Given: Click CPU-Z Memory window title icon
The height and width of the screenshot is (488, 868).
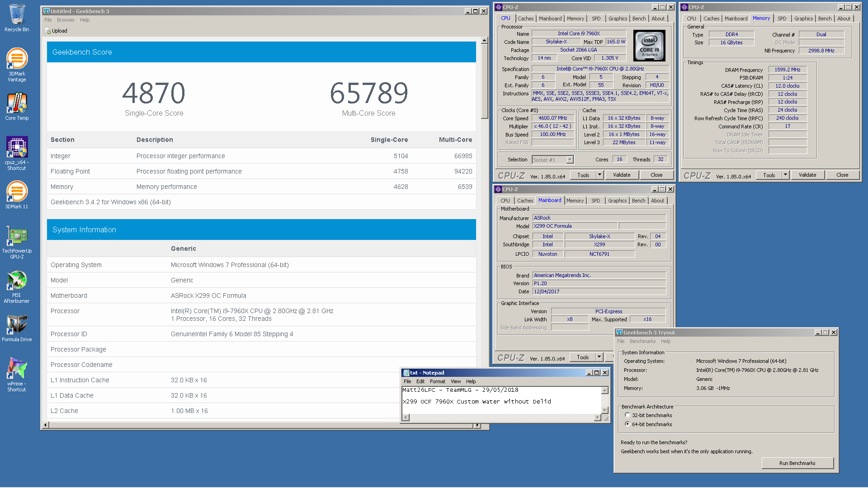Looking at the screenshot, I should (684, 7).
